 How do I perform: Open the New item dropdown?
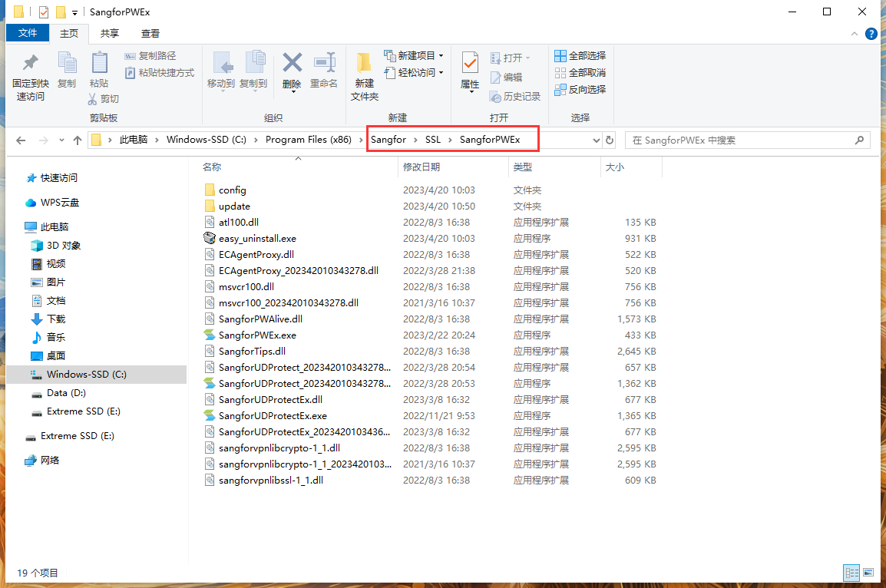coord(414,55)
